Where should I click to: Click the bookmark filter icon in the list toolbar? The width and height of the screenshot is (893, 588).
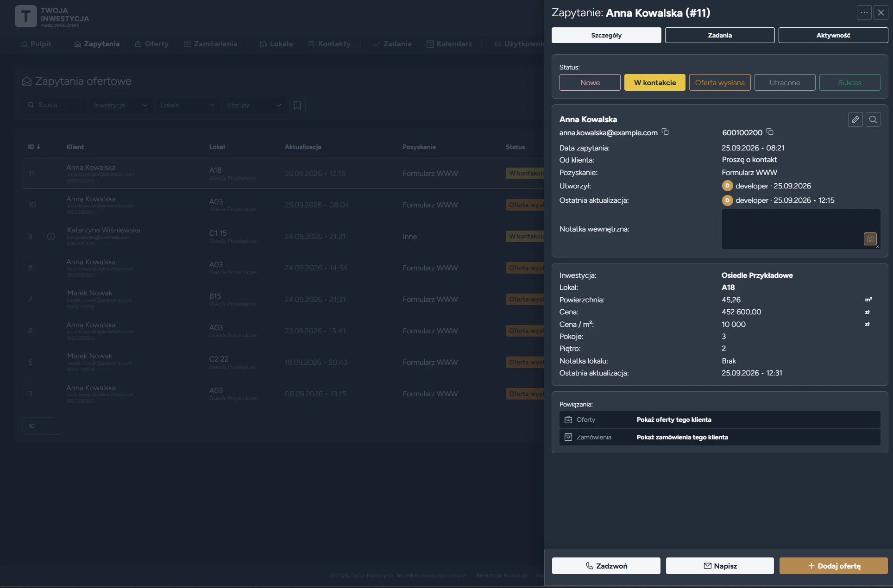(297, 105)
